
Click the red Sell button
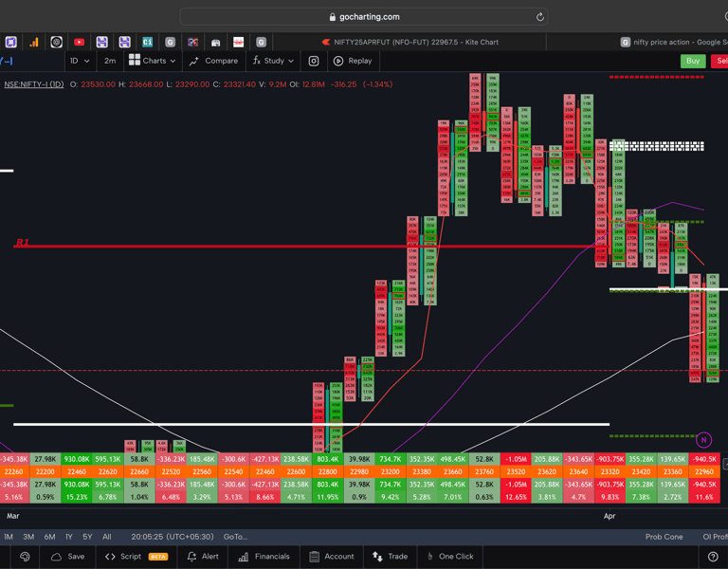click(720, 61)
